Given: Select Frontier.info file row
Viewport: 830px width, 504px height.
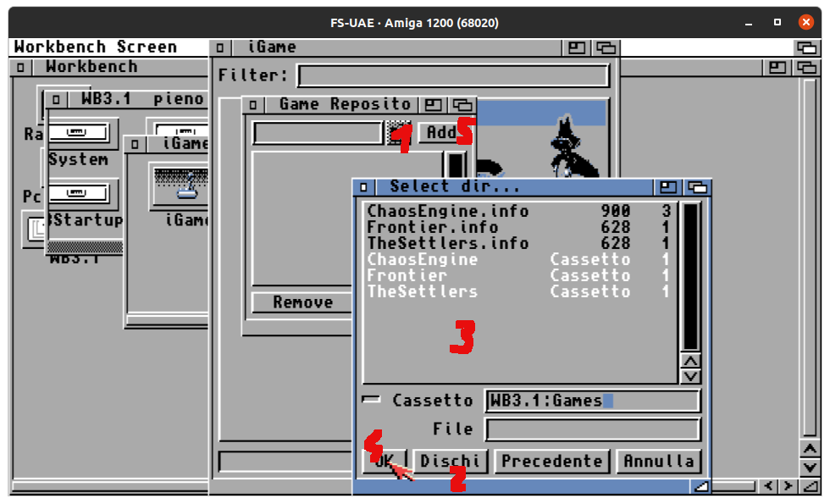Looking at the screenshot, I should [518, 227].
